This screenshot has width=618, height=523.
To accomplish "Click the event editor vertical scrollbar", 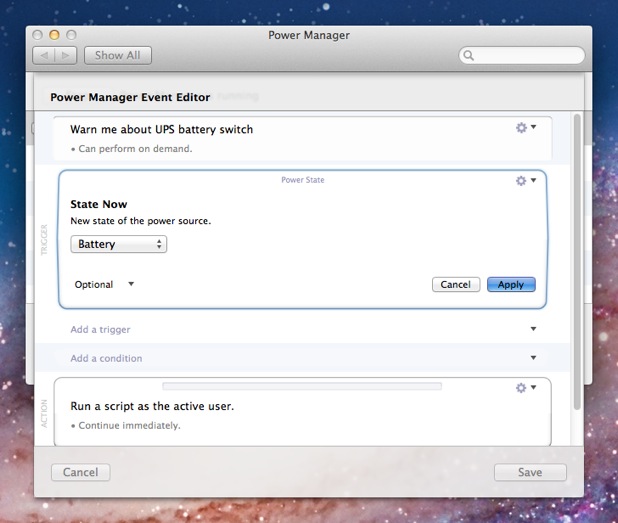I will coord(577,262).
